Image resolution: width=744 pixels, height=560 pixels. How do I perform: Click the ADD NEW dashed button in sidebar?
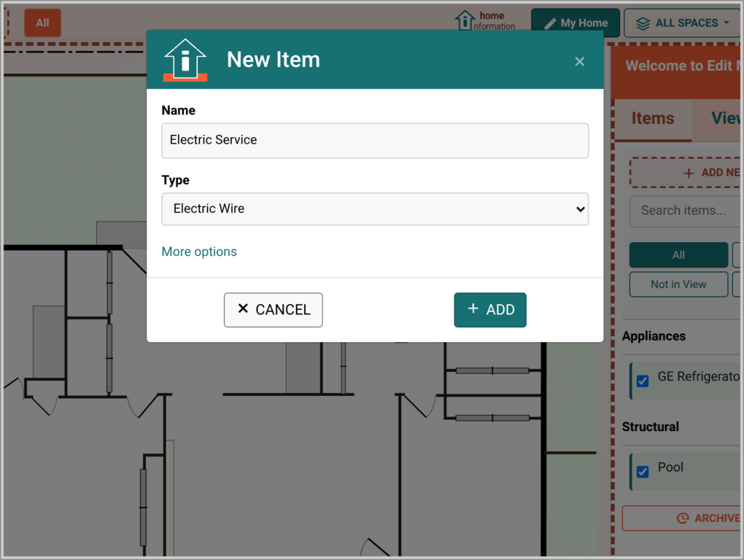686,173
